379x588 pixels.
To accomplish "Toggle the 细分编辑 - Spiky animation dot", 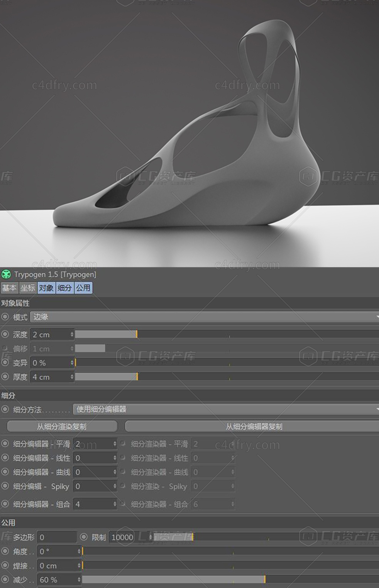I will coord(5,486).
